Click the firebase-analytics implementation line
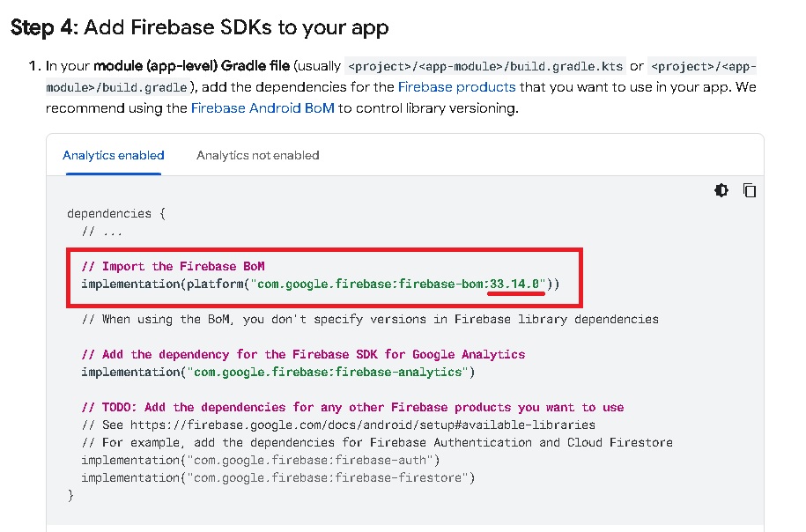806x532 pixels. tap(278, 372)
